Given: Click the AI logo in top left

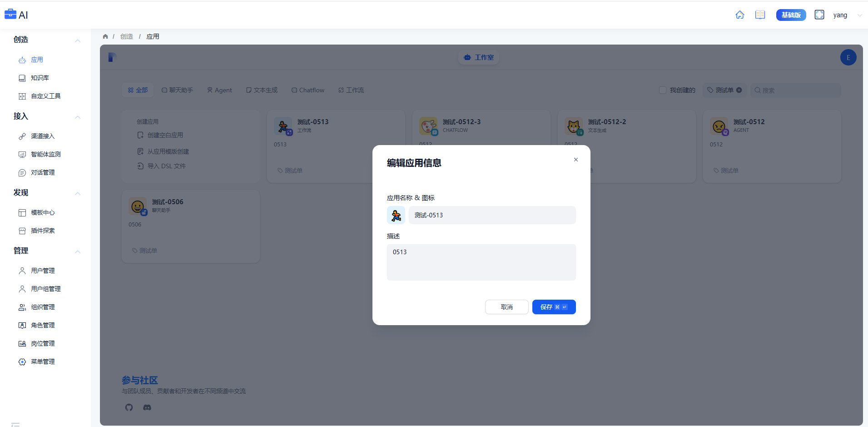Looking at the screenshot, I should point(16,15).
